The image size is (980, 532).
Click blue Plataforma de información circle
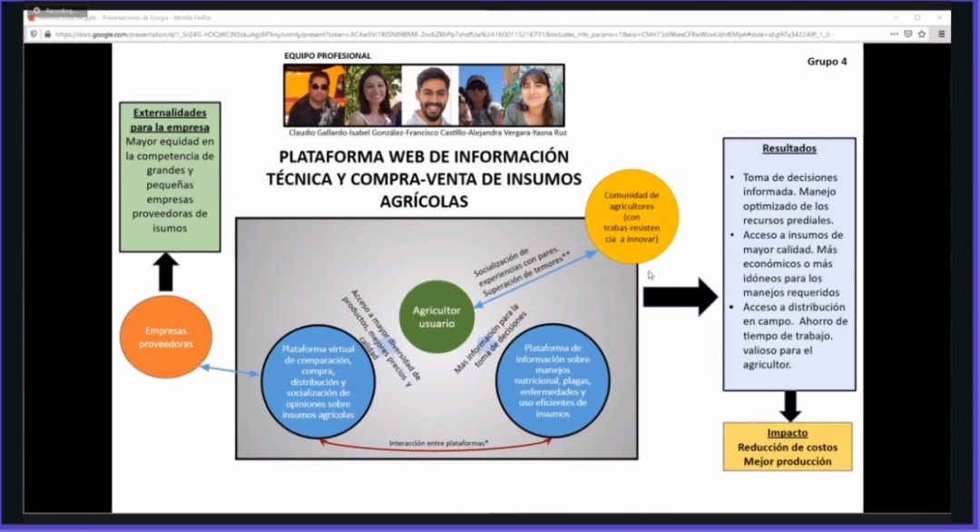(x=554, y=381)
